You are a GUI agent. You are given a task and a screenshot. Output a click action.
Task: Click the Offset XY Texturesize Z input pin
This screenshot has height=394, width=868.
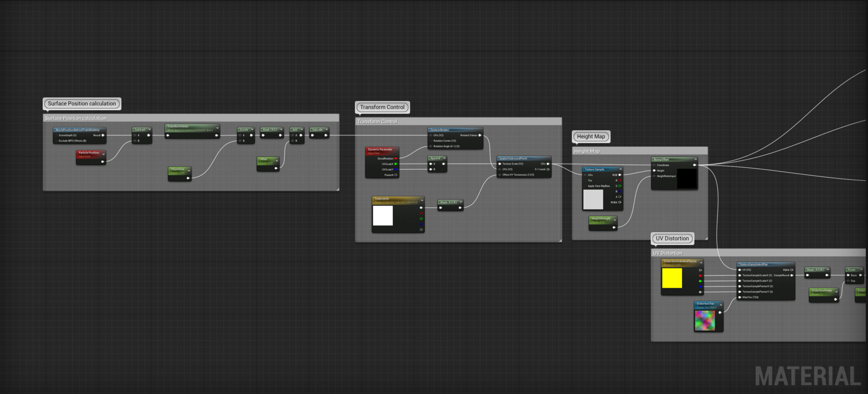500,175
